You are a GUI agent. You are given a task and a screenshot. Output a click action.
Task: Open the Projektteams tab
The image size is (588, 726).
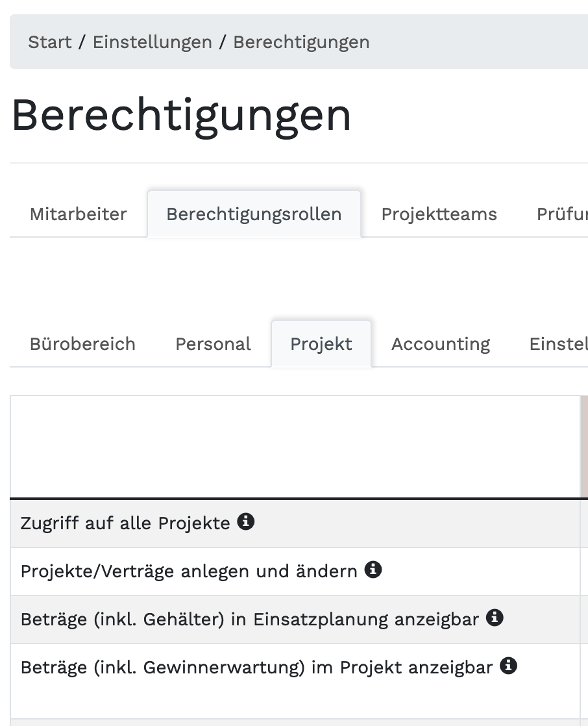pos(439,214)
